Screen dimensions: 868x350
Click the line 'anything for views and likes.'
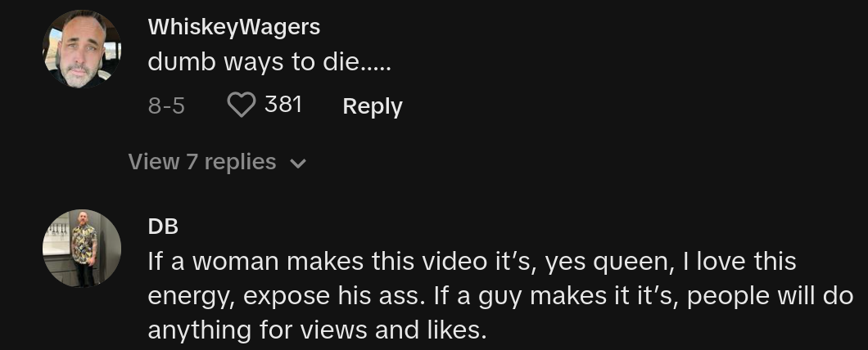pyautogui.click(x=317, y=330)
